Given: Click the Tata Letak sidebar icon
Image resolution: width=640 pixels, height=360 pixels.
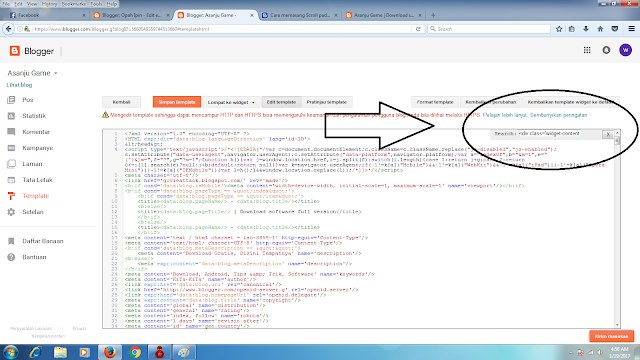Looking at the screenshot, I should coord(11,180).
